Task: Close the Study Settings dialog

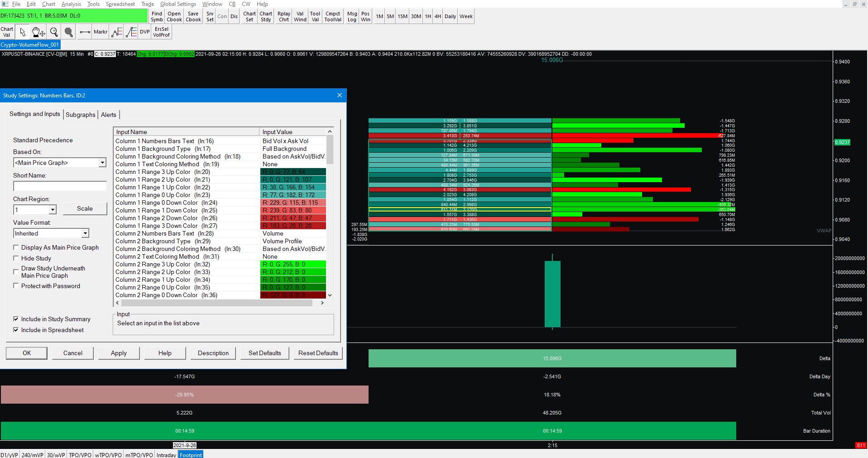Action: click(340, 95)
